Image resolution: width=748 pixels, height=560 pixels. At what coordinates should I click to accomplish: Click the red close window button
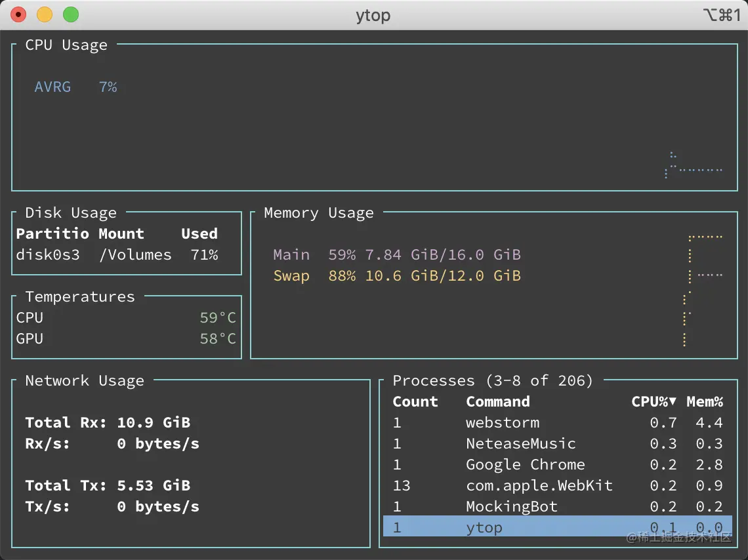[x=18, y=14]
